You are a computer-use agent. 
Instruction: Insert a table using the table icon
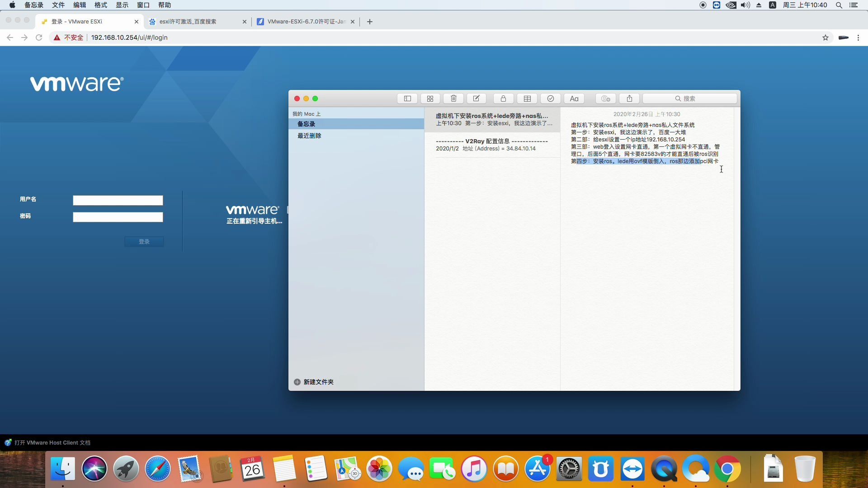click(527, 99)
